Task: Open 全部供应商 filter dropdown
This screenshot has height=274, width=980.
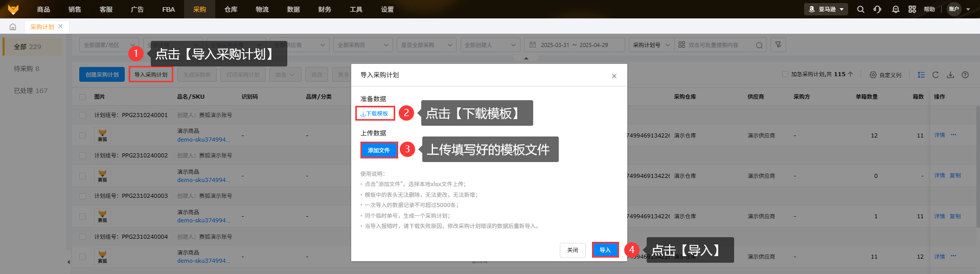Action: tap(300, 45)
